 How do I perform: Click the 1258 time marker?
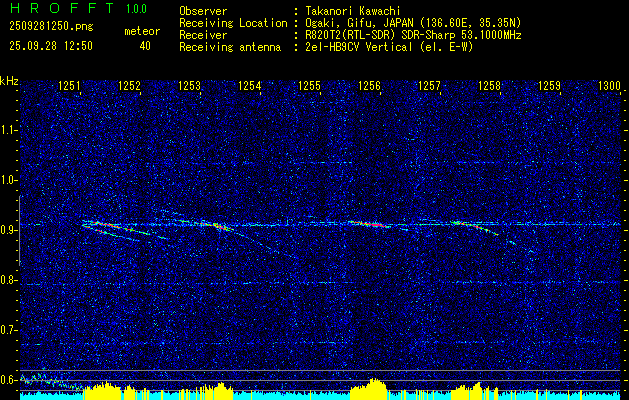click(x=489, y=86)
